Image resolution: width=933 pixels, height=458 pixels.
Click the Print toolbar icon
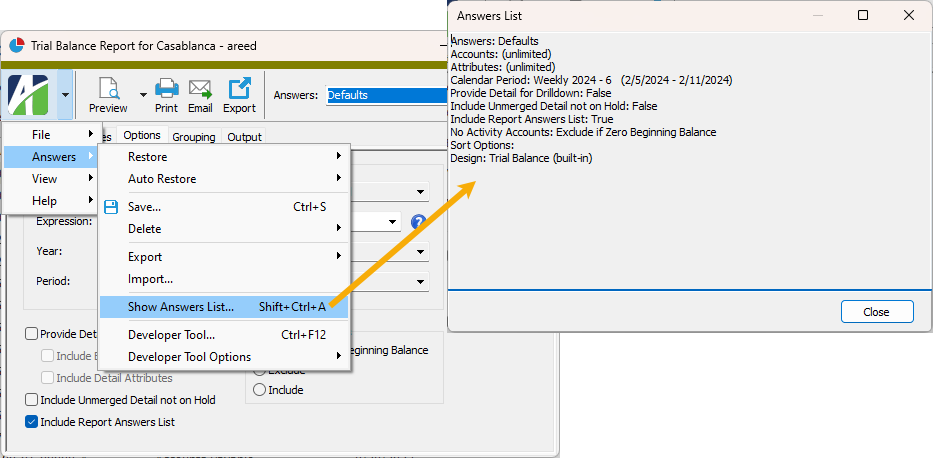click(167, 89)
